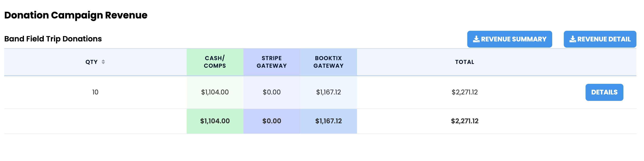Download the Revenue Detail report
Image resolution: width=644 pixels, height=161 pixels.
600,39
